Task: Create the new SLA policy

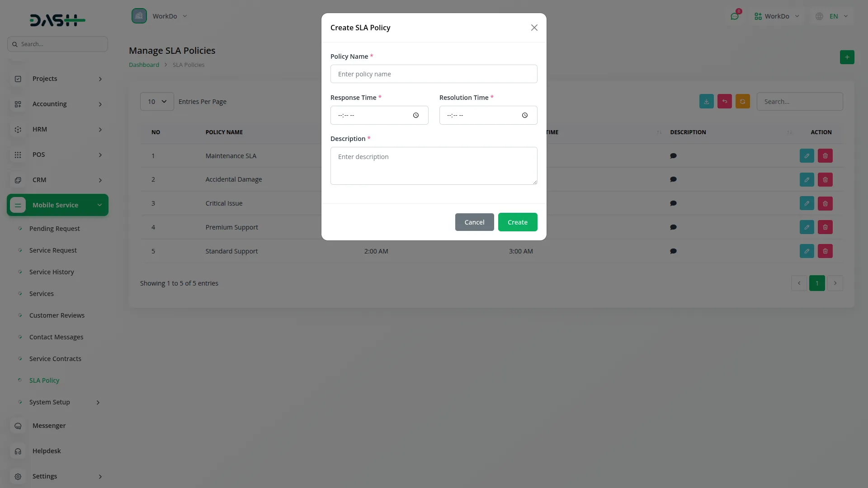Action: pos(517,222)
